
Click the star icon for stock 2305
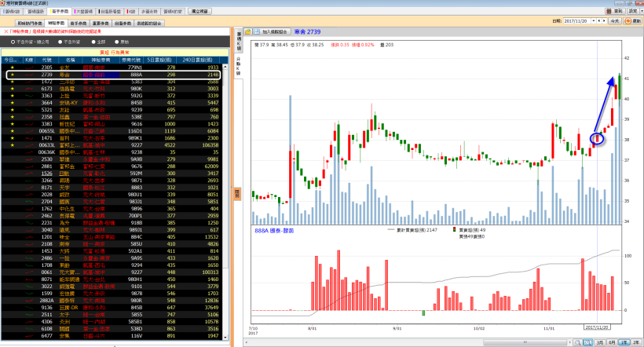click(x=12, y=68)
